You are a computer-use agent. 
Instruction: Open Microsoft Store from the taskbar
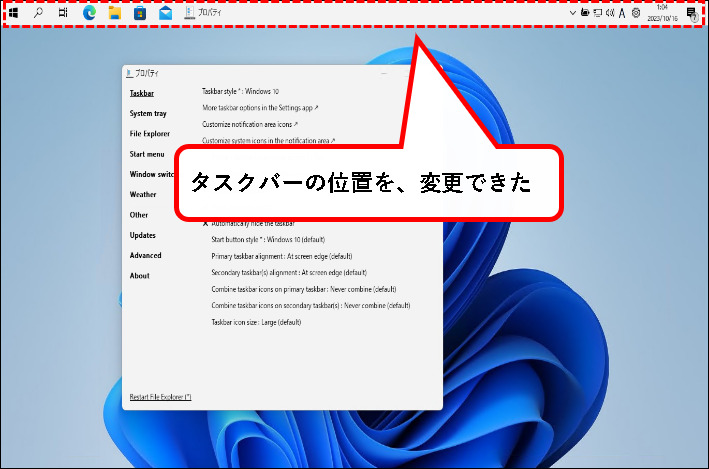(140, 14)
